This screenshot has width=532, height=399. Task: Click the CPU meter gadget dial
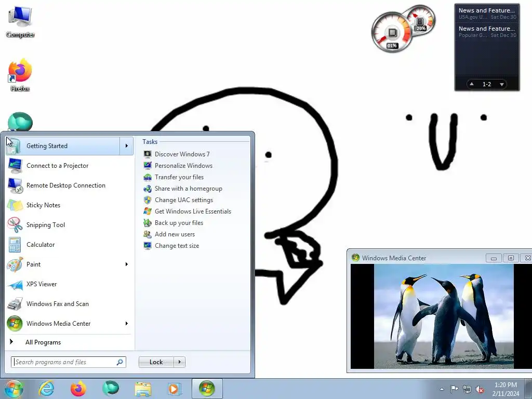coord(392,33)
